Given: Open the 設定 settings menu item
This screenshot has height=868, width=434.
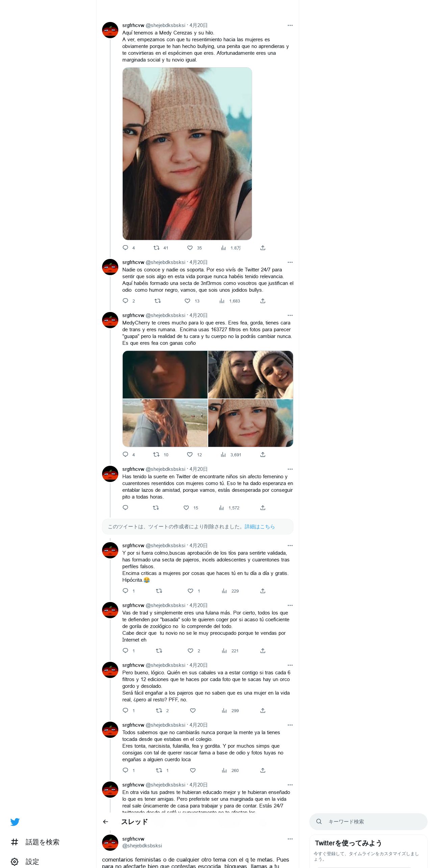Looking at the screenshot, I should (x=25, y=862).
